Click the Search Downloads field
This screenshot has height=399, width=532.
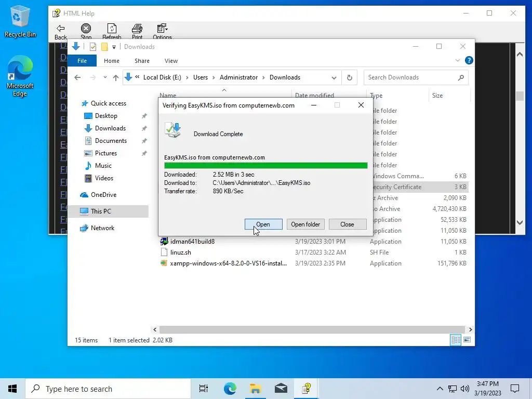point(416,77)
